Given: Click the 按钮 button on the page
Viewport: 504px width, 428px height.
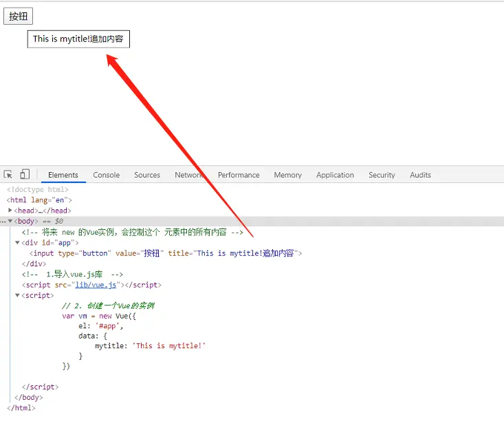Looking at the screenshot, I should point(18,16).
